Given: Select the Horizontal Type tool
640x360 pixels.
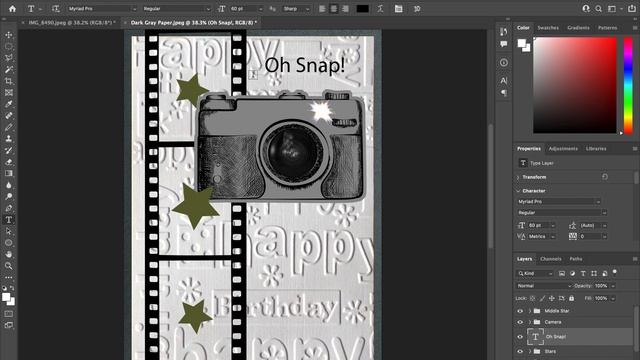Looking at the screenshot, I should tap(9, 220).
